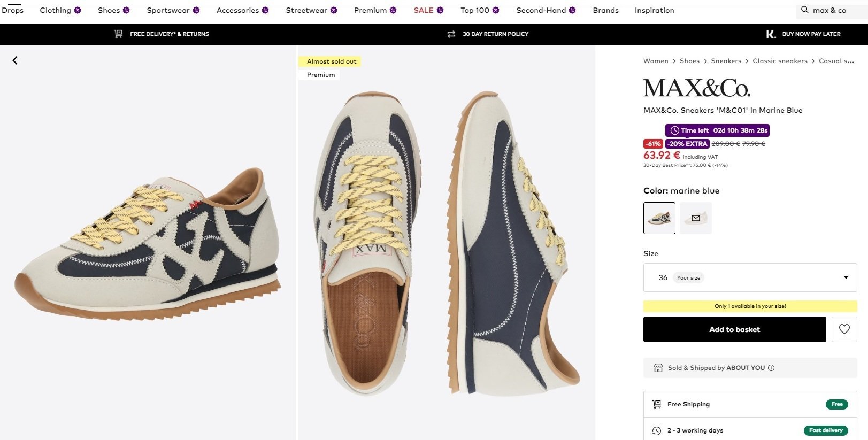This screenshot has width=868, height=440.
Task: Click the back arrow on the gallery
Action: [x=15, y=60]
